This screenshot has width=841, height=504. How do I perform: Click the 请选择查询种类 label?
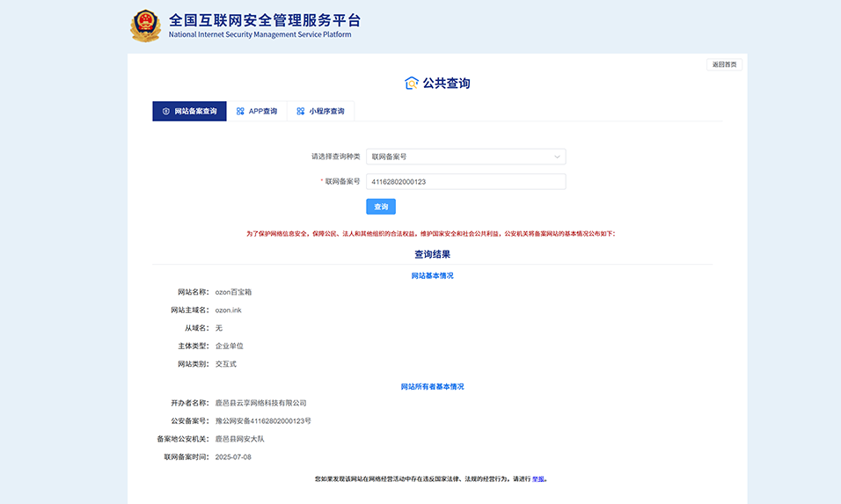click(x=336, y=157)
